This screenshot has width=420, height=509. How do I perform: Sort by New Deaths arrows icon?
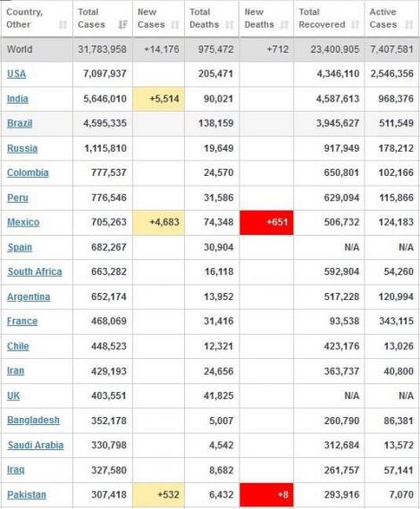284,25
